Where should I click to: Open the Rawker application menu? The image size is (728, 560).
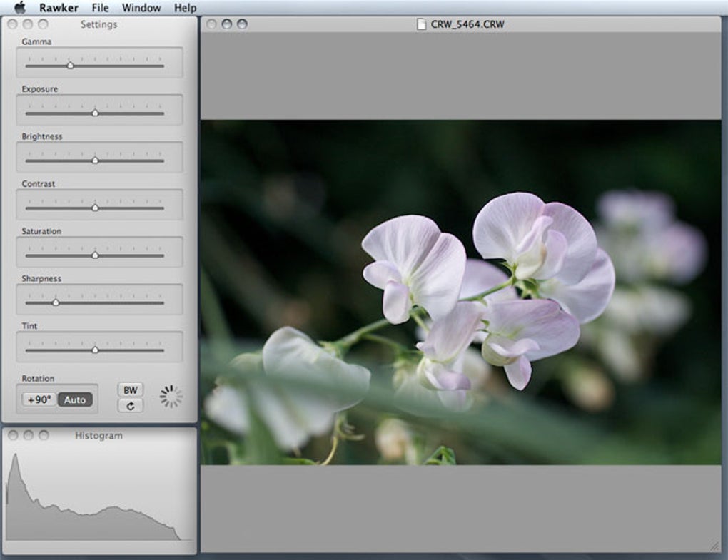coord(59,8)
